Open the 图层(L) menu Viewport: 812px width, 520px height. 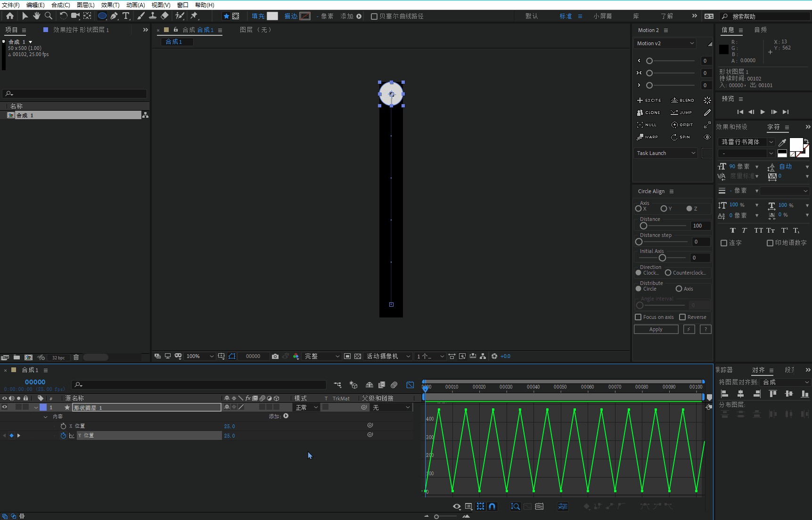click(x=86, y=5)
